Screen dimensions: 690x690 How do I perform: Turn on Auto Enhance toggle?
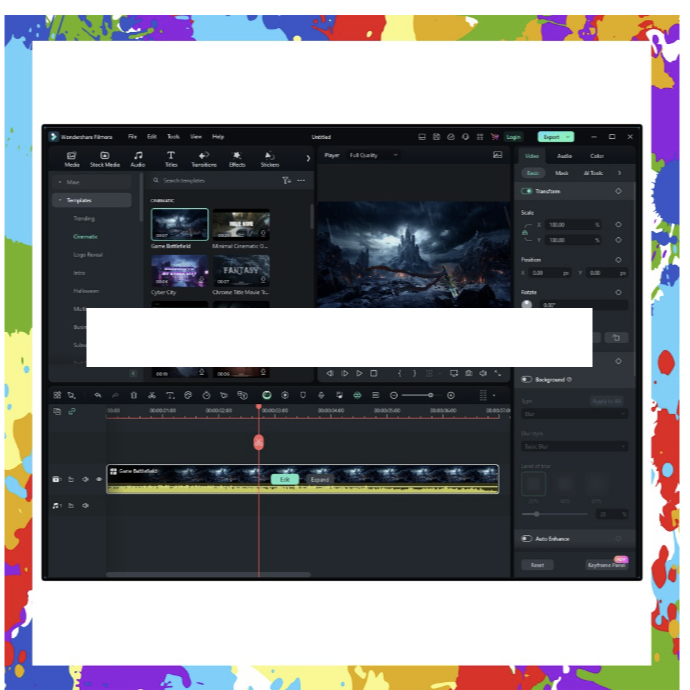(x=527, y=539)
